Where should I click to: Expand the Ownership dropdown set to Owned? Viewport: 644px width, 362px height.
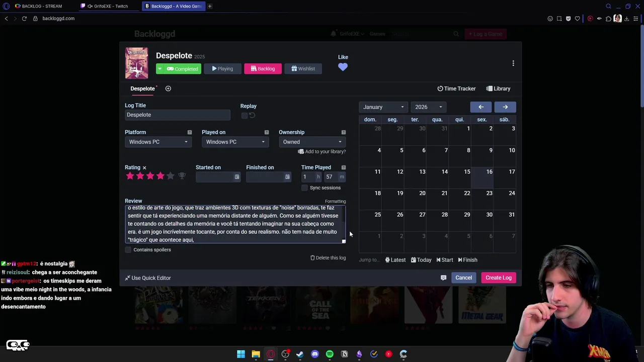tap(312, 142)
